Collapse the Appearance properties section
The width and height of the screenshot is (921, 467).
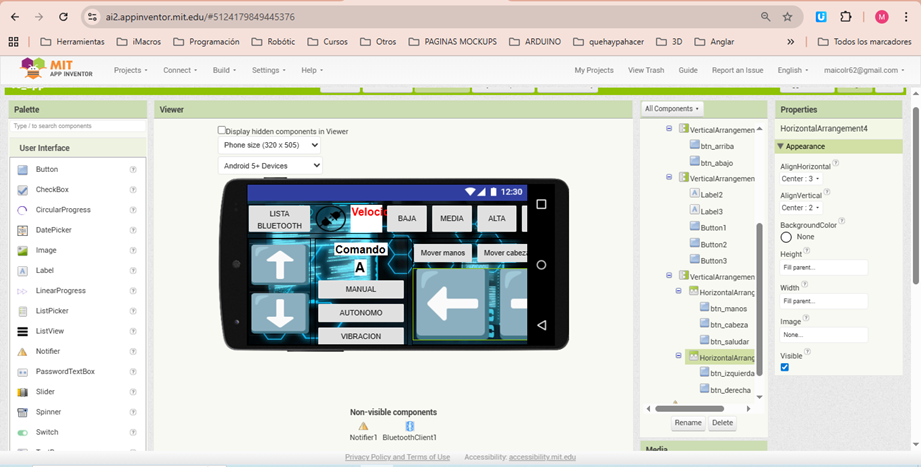(781, 146)
